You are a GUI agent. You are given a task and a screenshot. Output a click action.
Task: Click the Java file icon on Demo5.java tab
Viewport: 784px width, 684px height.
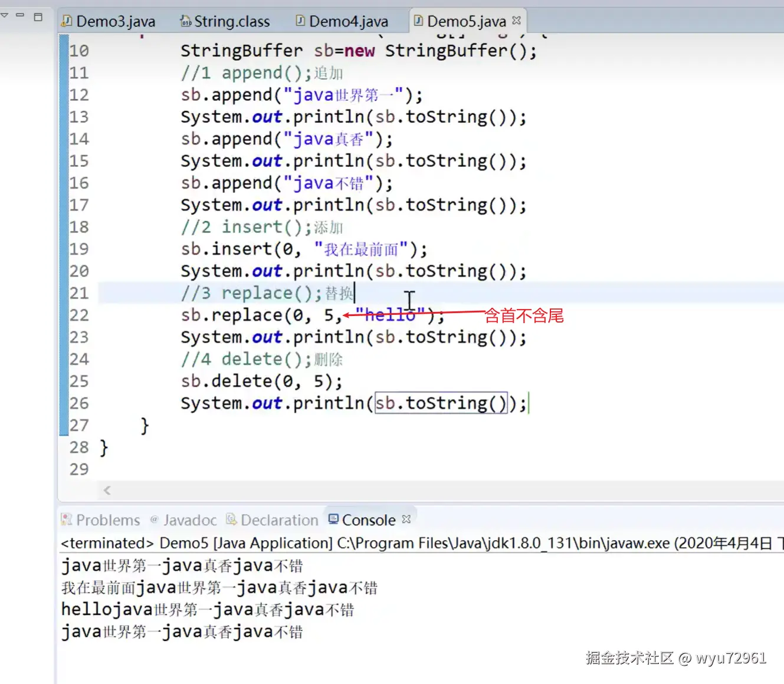point(419,21)
